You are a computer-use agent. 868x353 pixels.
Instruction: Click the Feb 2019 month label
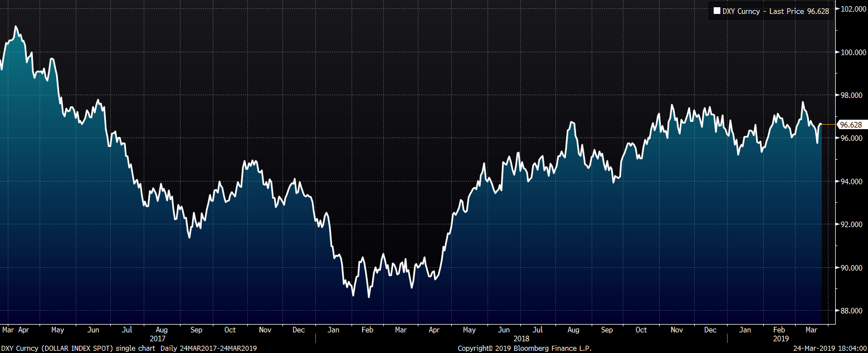coord(778,330)
